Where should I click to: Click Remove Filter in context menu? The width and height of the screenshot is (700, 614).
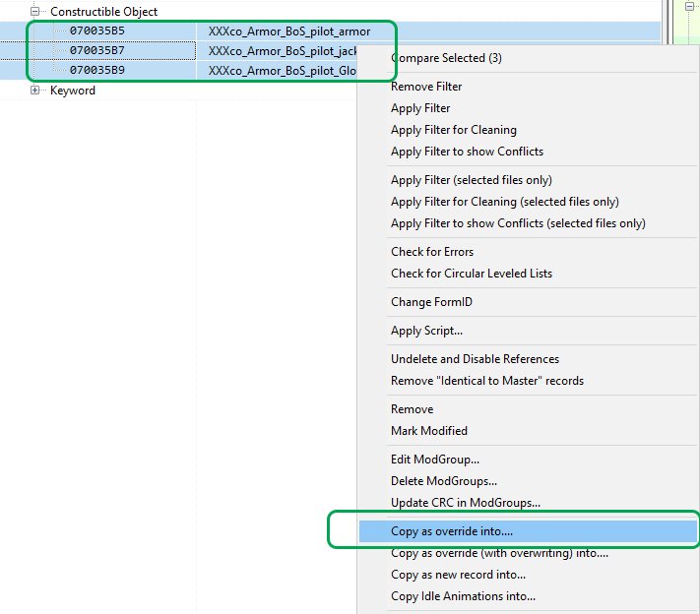pos(426,87)
